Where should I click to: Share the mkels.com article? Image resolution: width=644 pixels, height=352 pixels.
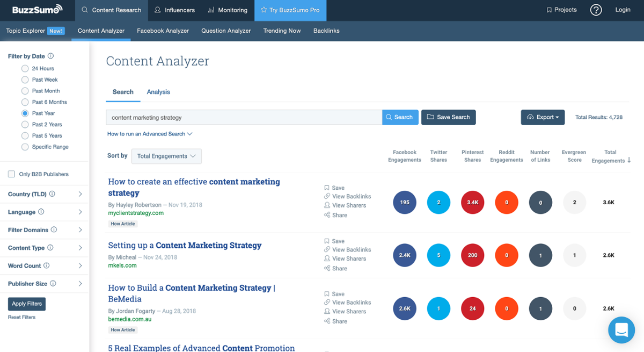click(335, 268)
